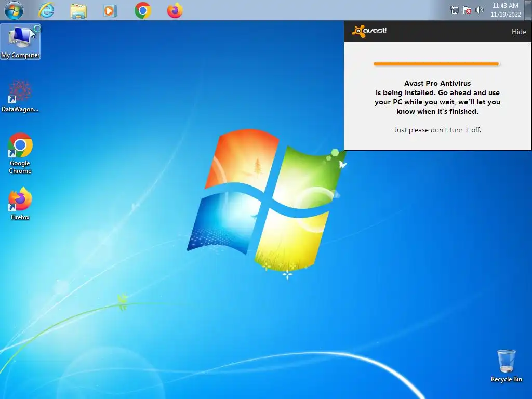Launch Firefox from the taskbar

[175, 10]
